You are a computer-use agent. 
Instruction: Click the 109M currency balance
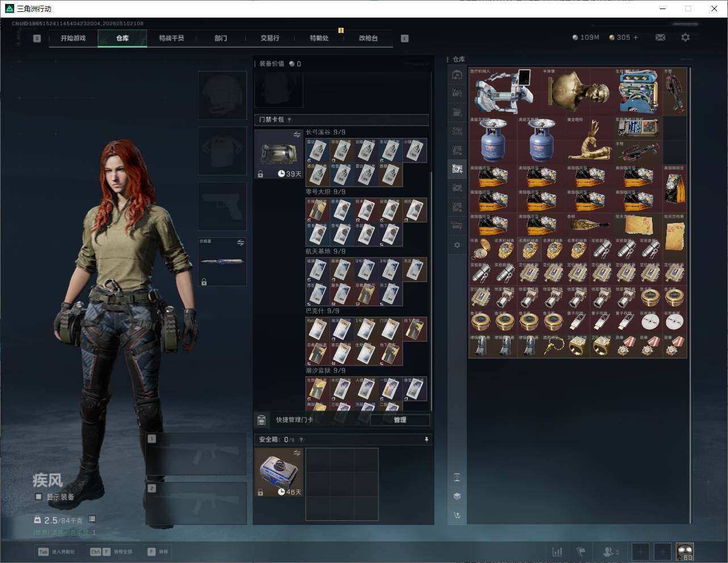[x=585, y=37]
